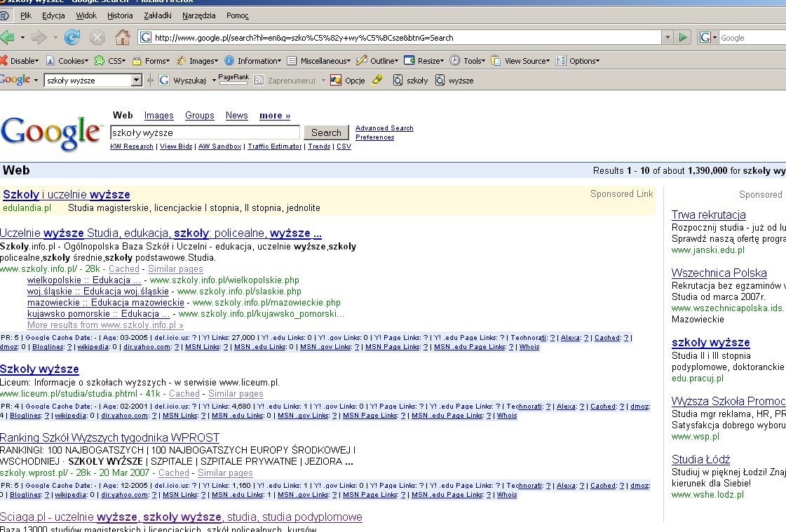Click the find 'szkoły' word icon
786x532 pixels.
tap(398, 80)
